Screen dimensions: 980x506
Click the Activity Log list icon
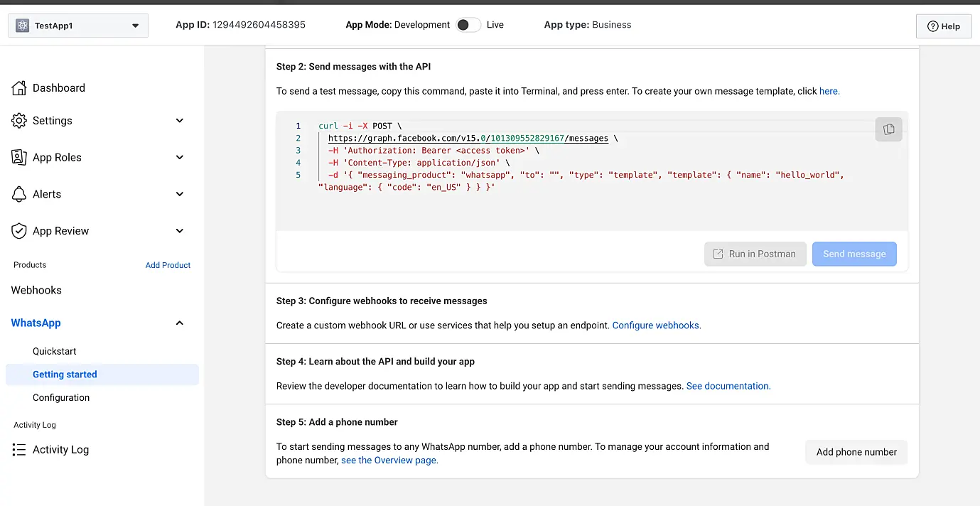[19, 450]
